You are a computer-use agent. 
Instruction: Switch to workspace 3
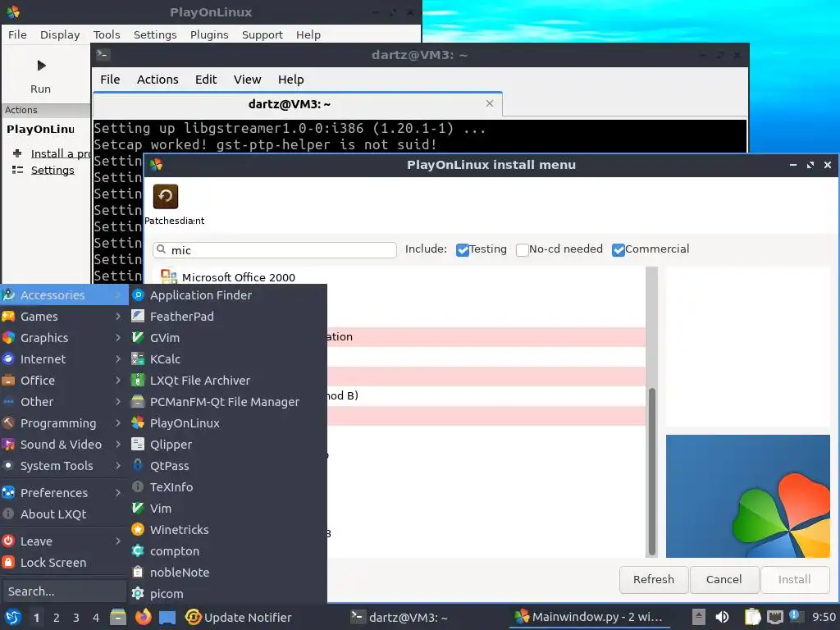(x=75, y=618)
